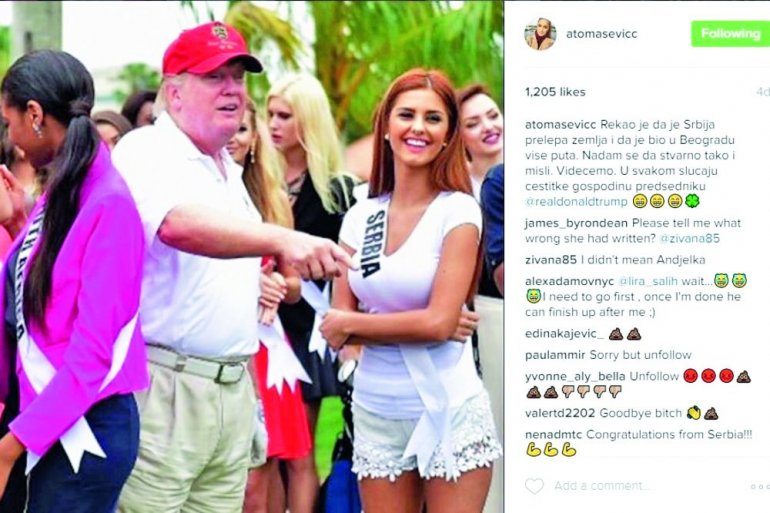Image resolution: width=770 pixels, height=513 pixels.
Task: Open commenter alexadamovnyc's profile
Action: (x=569, y=281)
